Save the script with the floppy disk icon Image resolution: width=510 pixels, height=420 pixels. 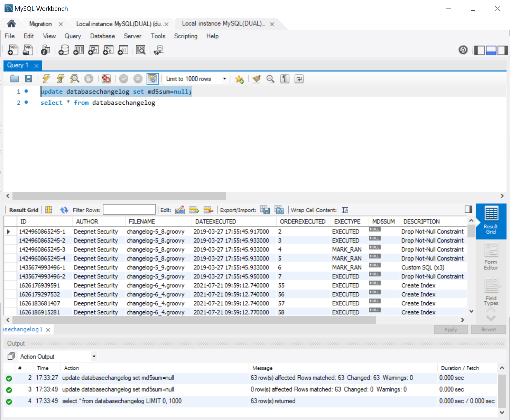click(x=28, y=79)
